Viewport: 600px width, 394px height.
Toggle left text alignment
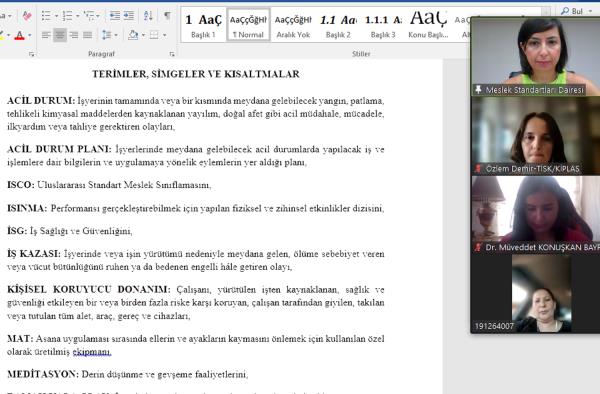(x=46, y=35)
